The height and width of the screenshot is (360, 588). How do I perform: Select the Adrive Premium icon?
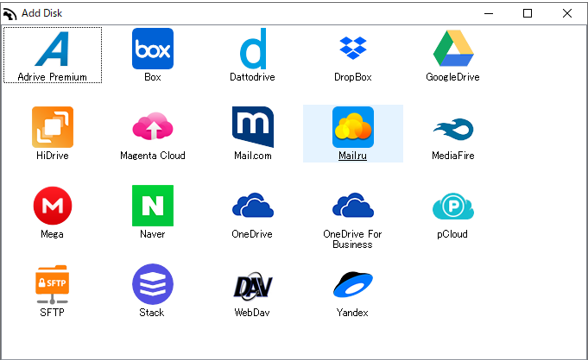[52, 49]
